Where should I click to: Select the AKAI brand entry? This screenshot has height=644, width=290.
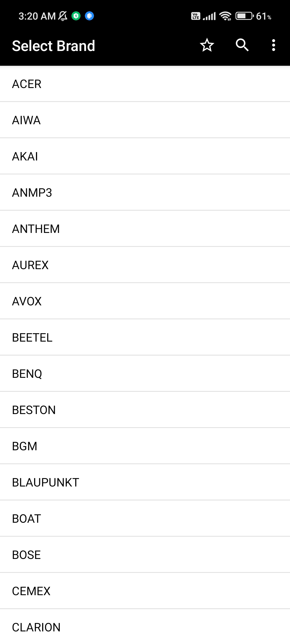(x=145, y=156)
